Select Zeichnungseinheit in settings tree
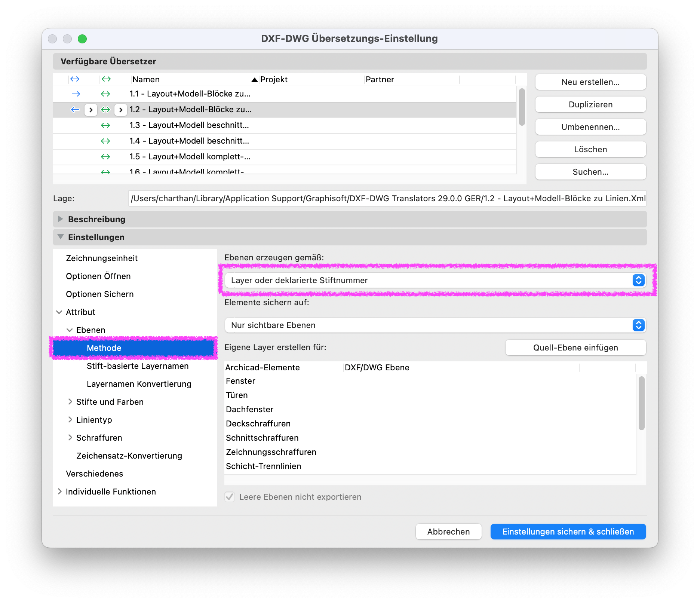 102,258
